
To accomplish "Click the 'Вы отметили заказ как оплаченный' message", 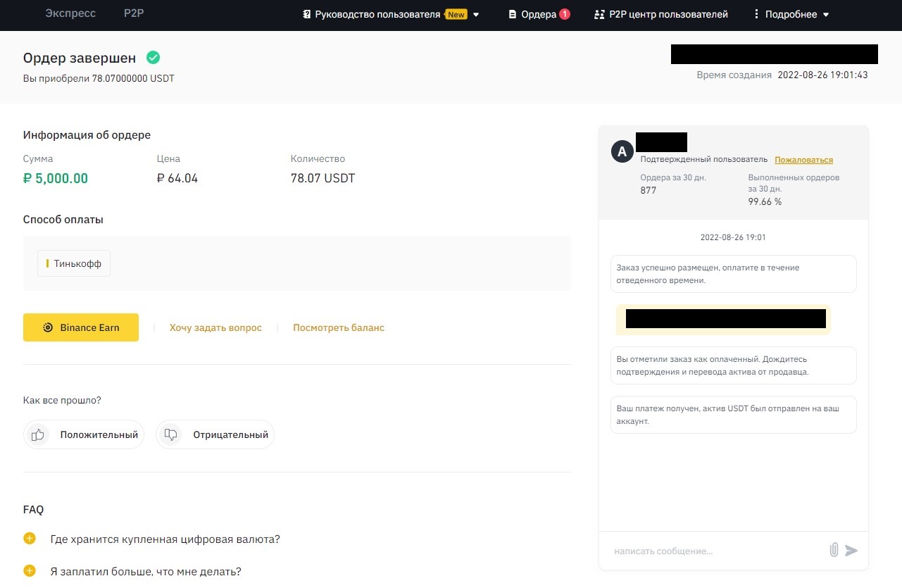I will (733, 365).
